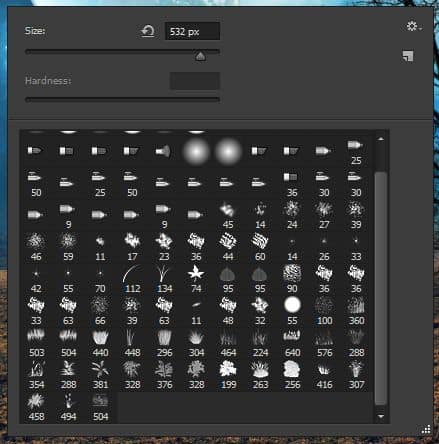Click the Size slider handle

(200, 56)
